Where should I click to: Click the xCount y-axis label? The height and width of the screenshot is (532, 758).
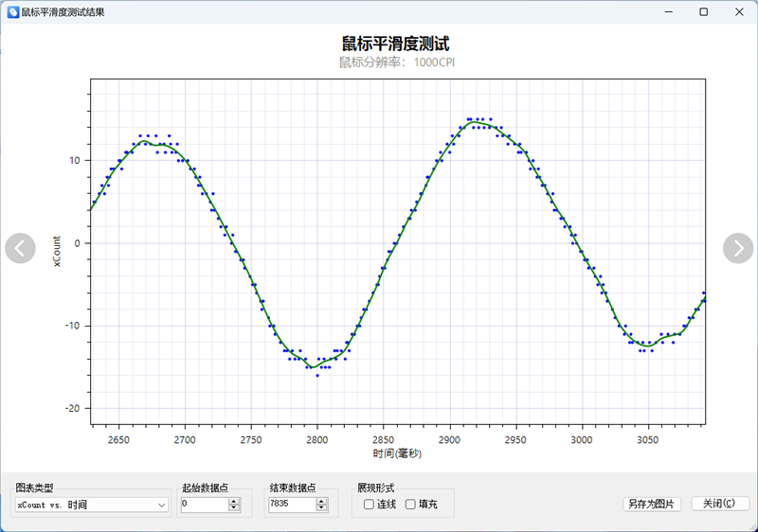57,250
